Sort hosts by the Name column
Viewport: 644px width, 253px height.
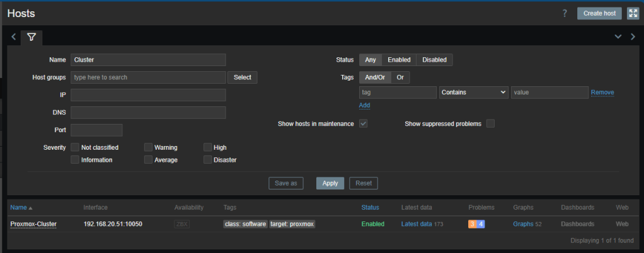18,207
